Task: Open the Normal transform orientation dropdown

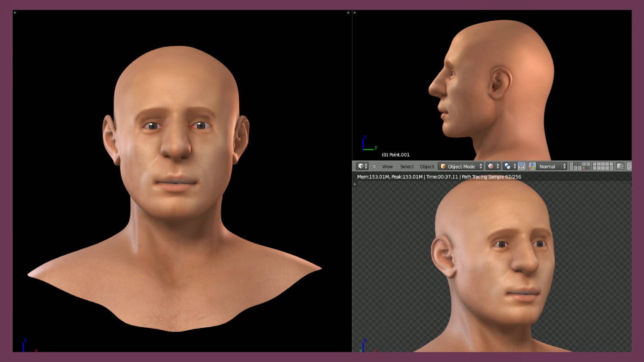Action: [547, 167]
